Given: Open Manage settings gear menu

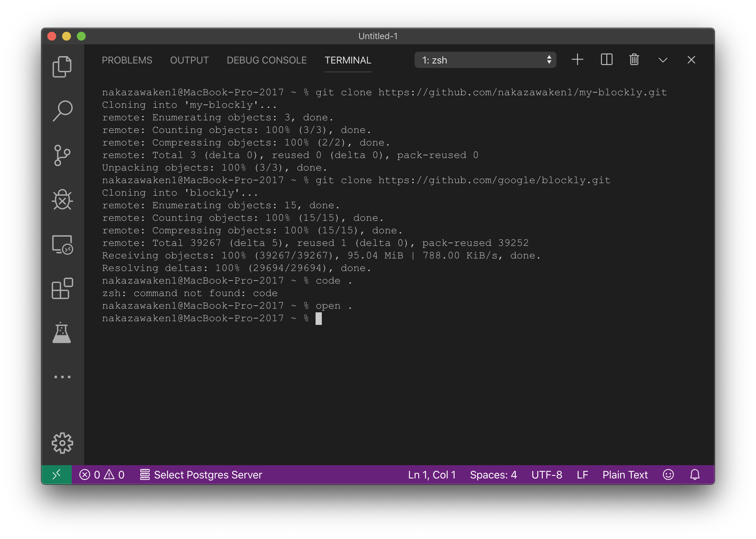Looking at the screenshot, I should tap(62, 443).
